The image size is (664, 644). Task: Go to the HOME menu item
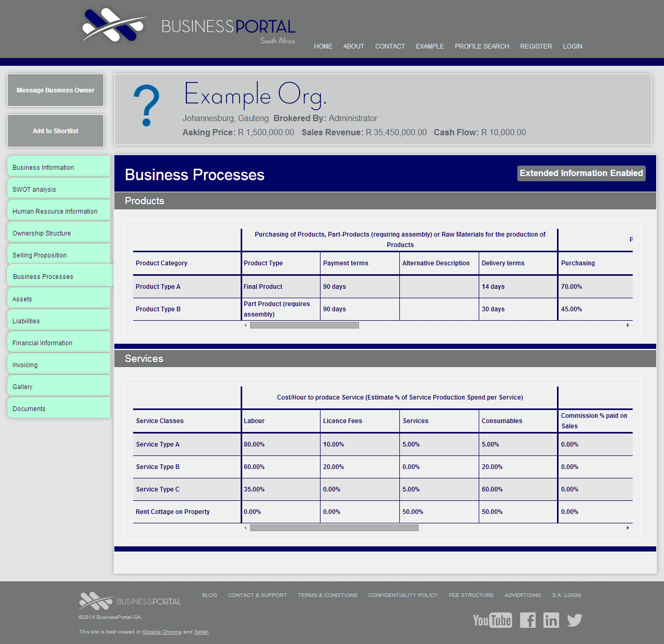323,46
